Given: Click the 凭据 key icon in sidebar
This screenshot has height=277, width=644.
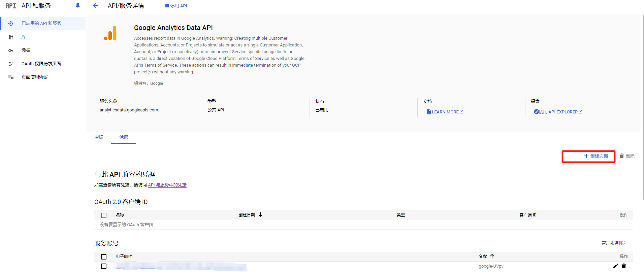Looking at the screenshot, I should 11,50.
